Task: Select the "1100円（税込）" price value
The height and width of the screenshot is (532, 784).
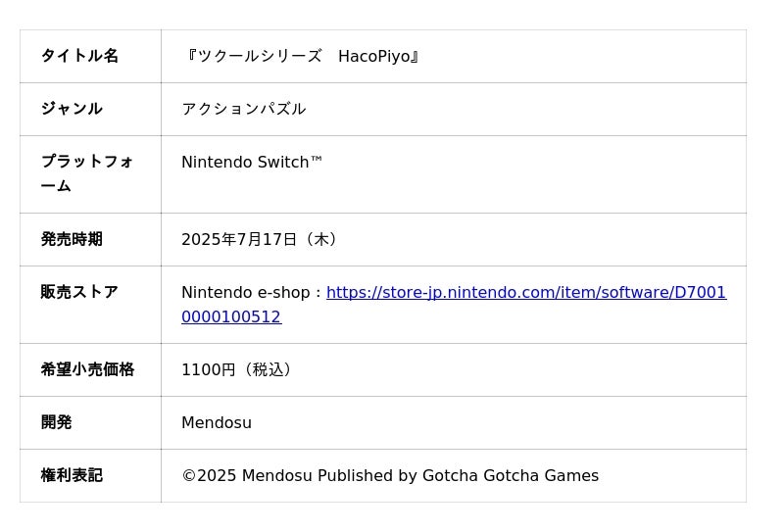Action: pyautogui.click(x=238, y=370)
